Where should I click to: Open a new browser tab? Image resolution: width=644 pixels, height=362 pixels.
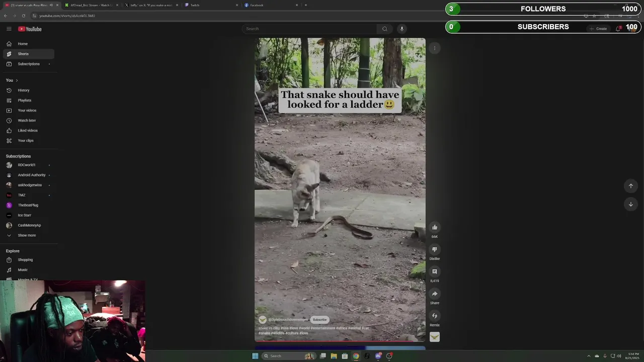306,5
